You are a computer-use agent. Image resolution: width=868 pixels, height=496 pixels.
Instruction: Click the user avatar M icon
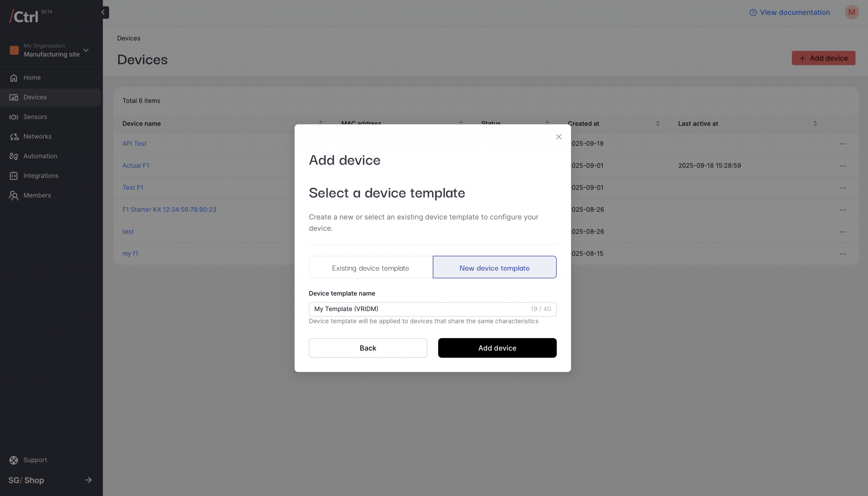851,12
